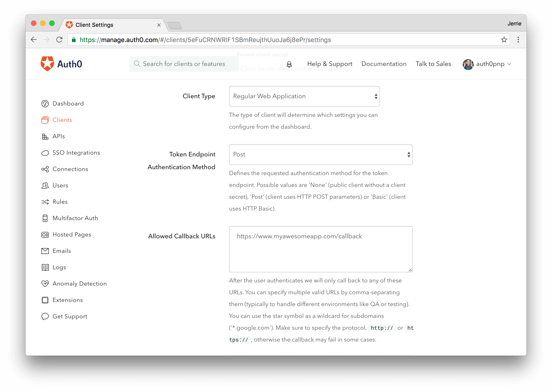Enable the Reveal client secret checkbox

point(232,54)
